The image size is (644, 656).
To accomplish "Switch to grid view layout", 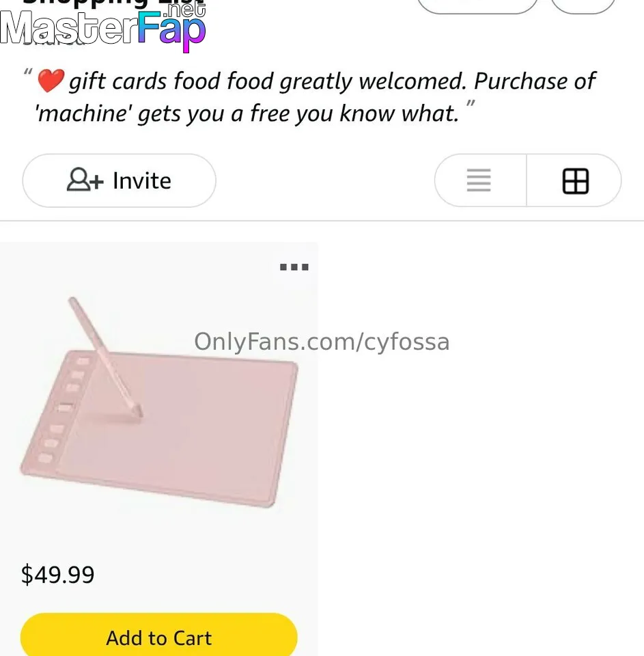I will coord(575,181).
